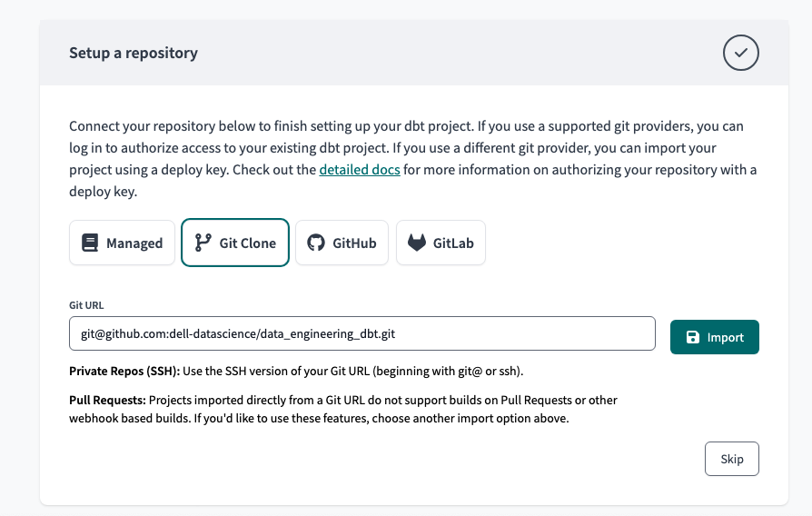Screen dimensions: 812x516
Task: Click the Setup a repository heading
Action: coord(134,53)
